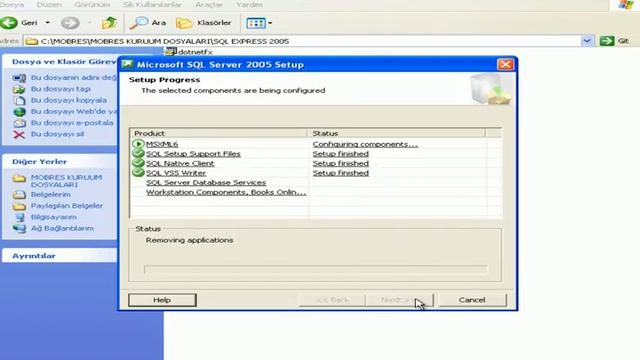Viewport: 640px width, 360px height.
Task: Click Setup finished for SQL Native Client
Action: [x=340, y=163]
